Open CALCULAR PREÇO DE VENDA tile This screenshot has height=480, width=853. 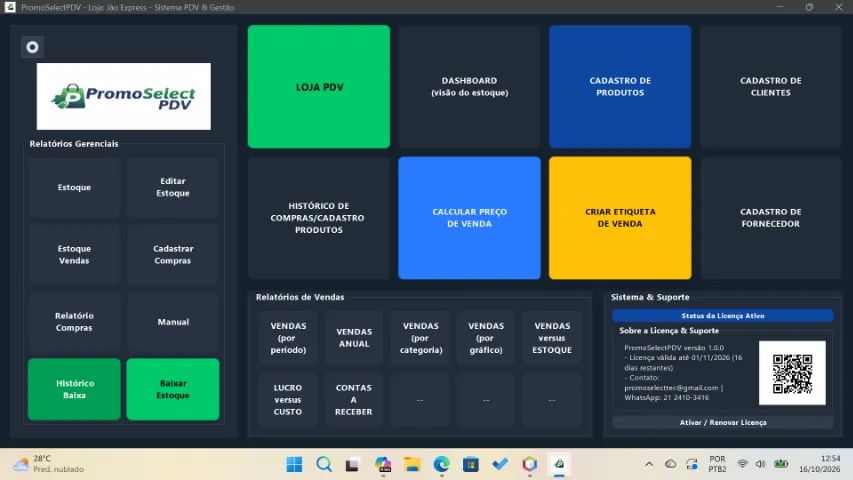coord(469,218)
